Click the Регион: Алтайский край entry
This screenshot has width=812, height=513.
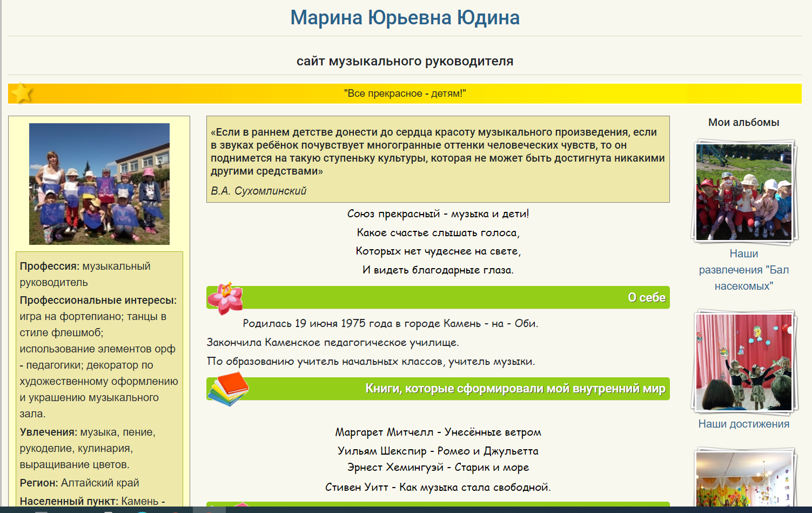tap(79, 483)
